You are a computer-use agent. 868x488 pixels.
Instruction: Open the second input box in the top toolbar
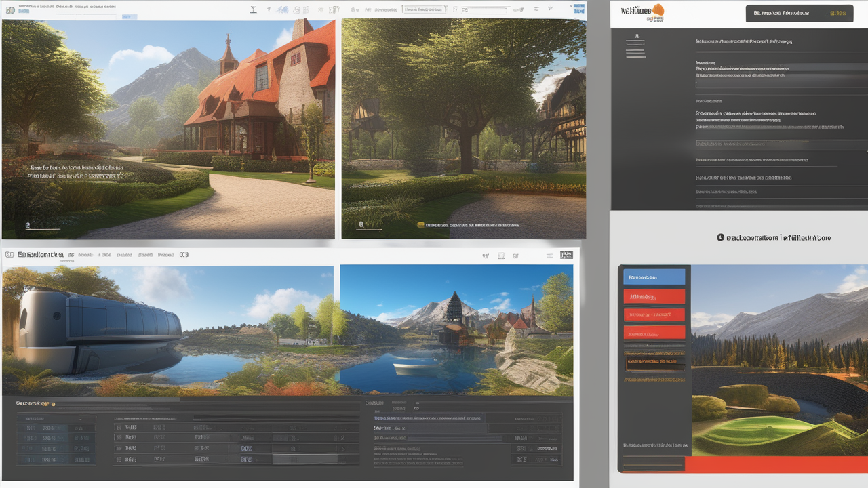pos(484,10)
